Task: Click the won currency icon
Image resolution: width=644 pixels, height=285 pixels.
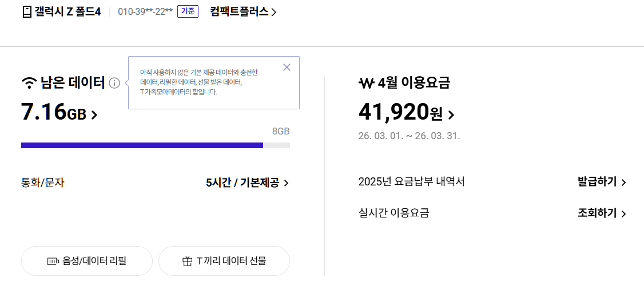Action: (x=366, y=84)
